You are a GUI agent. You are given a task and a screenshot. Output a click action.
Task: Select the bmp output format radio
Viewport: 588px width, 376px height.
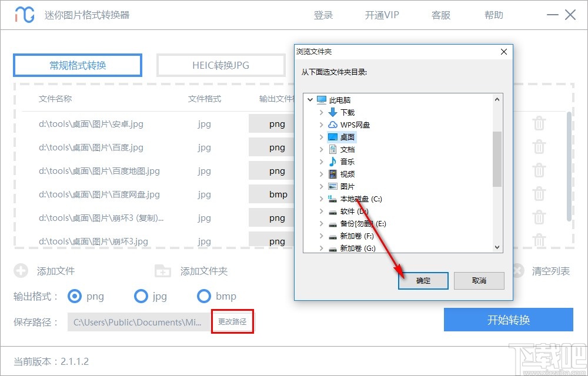click(204, 297)
